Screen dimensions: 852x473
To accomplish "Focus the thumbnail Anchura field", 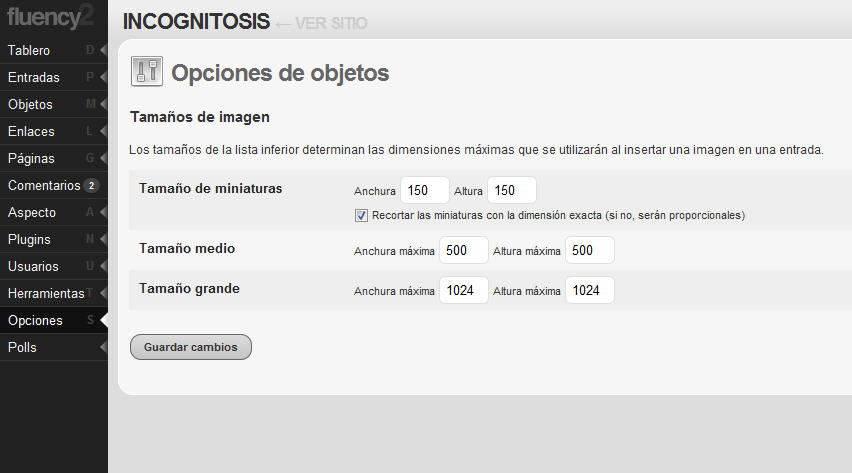I will (425, 190).
